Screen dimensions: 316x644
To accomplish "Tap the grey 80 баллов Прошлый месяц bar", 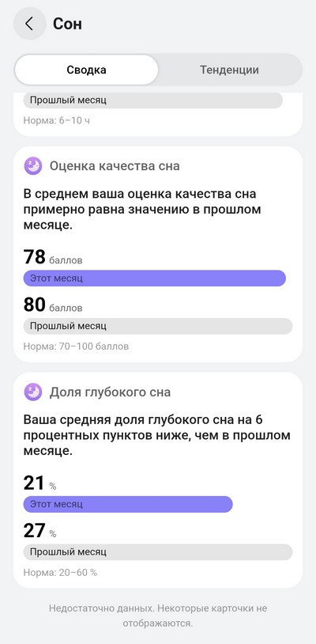I will 158,326.
